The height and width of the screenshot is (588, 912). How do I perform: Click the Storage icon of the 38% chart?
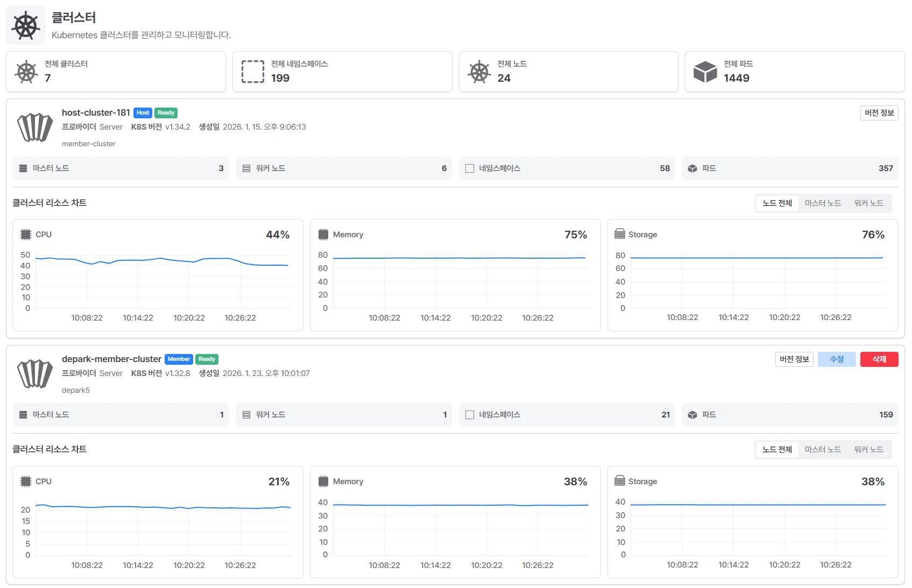pyautogui.click(x=620, y=481)
